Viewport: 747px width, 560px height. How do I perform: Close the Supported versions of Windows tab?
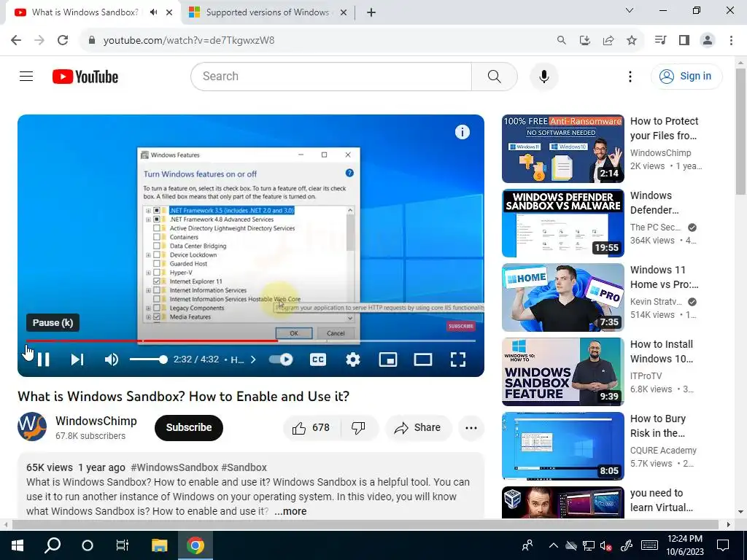pyautogui.click(x=343, y=13)
